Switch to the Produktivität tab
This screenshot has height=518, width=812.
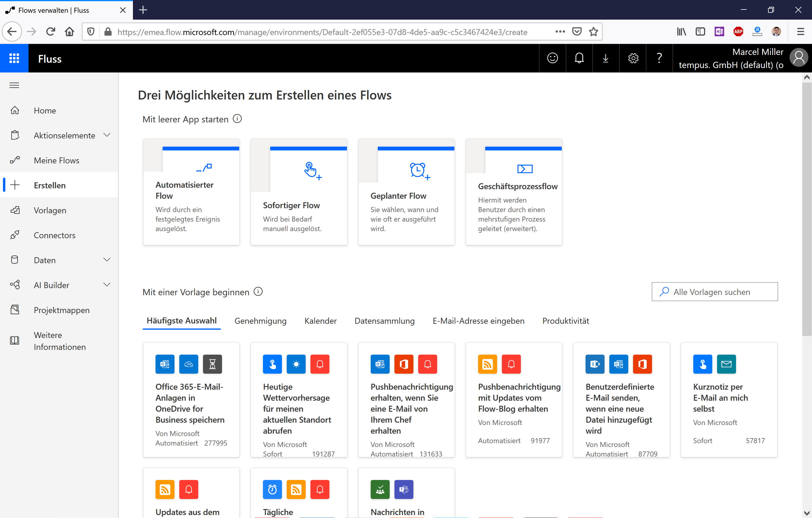pyautogui.click(x=565, y=321)
